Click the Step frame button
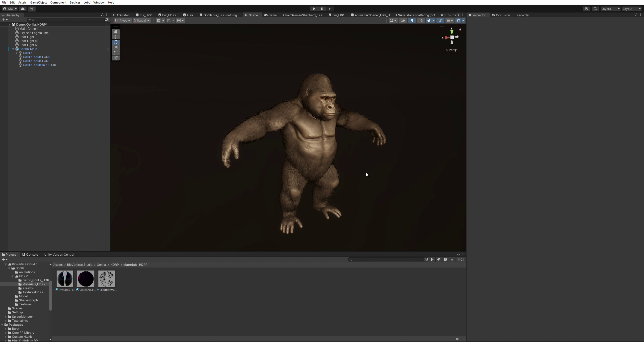The width and height of the screenshot is (644, 342). click(x=330, y=9)
